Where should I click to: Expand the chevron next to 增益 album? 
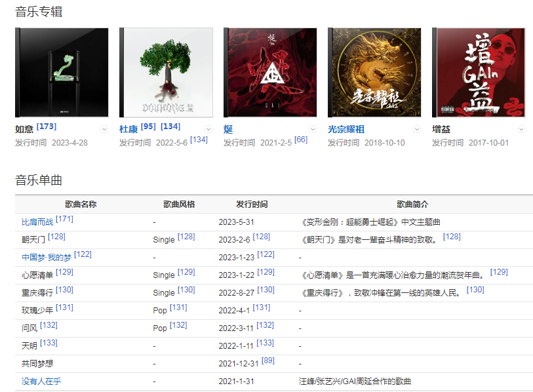click(x=521, y=129)
